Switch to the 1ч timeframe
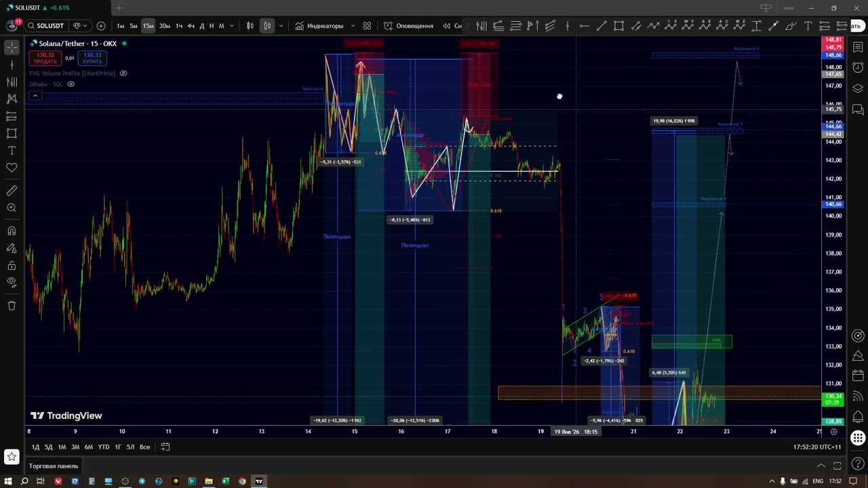The height and width of the screenshot is (488, 868). [179, 26]
